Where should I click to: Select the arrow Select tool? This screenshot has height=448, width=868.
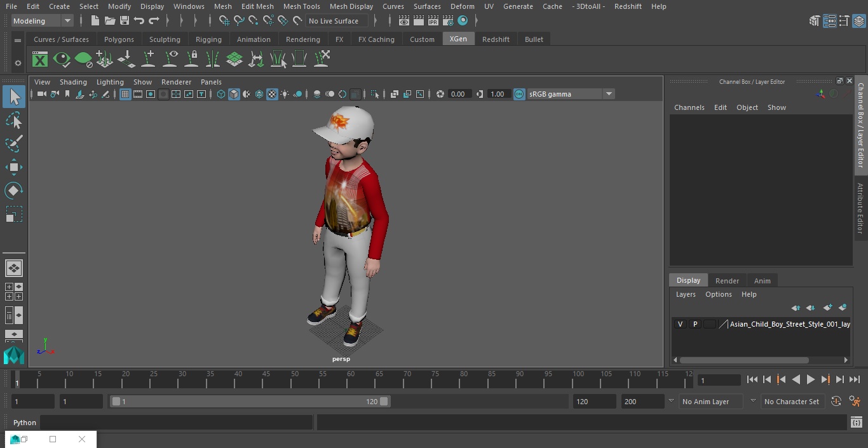pyautogui.click(x=14, y=97)
